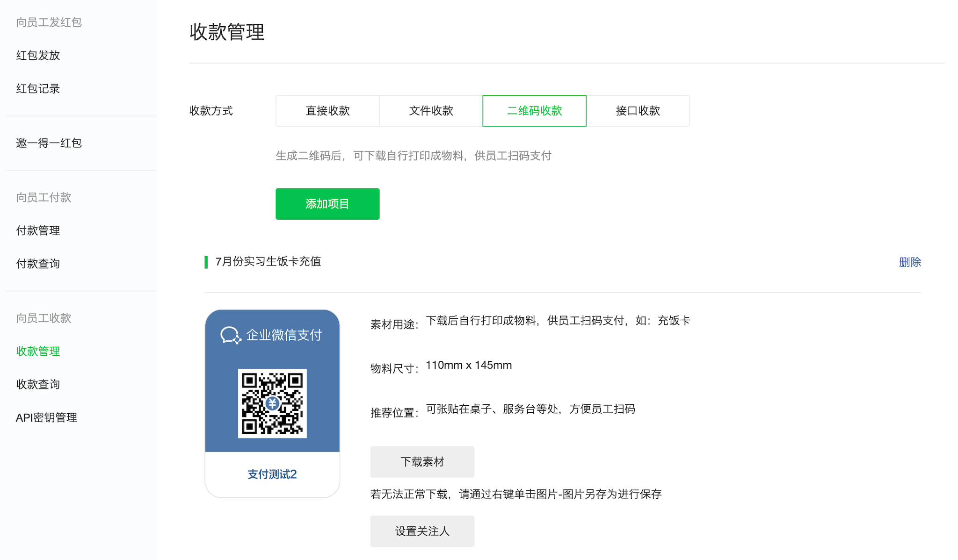
Task: Select the 二维码收款 tab
Action: 534,111
